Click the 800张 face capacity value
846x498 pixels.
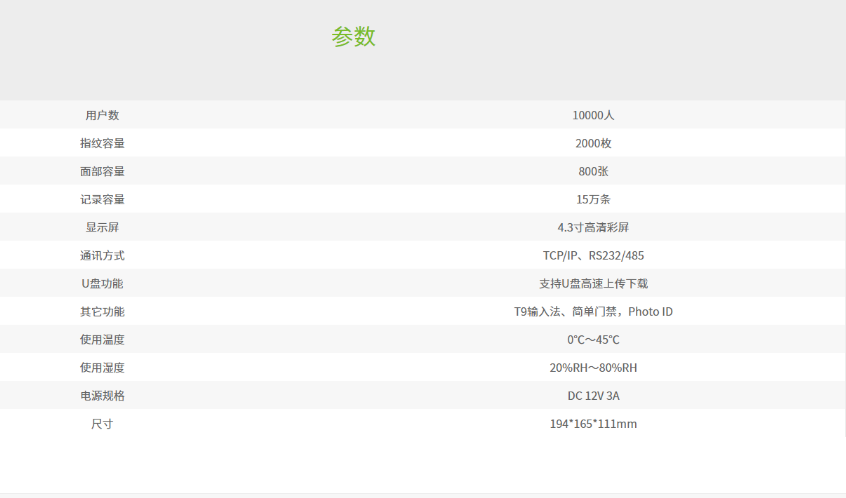(x=593, y=171)
